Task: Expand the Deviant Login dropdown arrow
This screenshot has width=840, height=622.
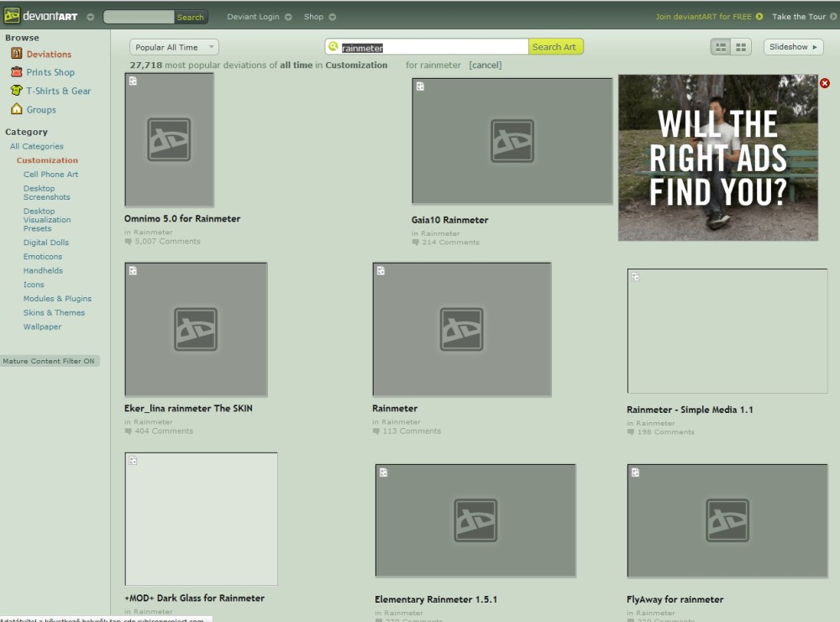Action: (x=288, y=17)
